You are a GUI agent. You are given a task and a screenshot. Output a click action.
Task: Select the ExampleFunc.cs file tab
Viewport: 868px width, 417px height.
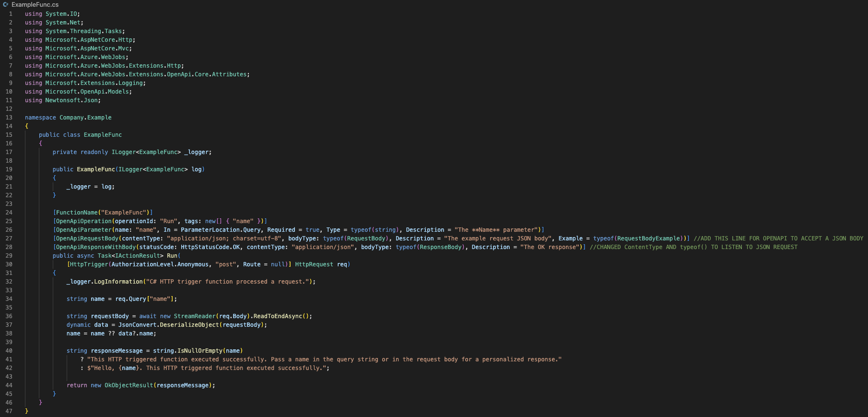(x=35, y=5)
